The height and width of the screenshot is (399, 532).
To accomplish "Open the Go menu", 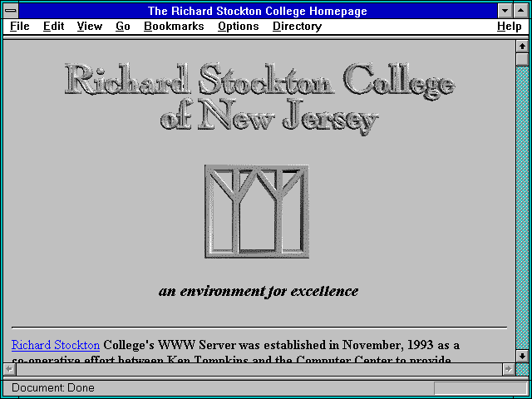I will click(123, 27).
